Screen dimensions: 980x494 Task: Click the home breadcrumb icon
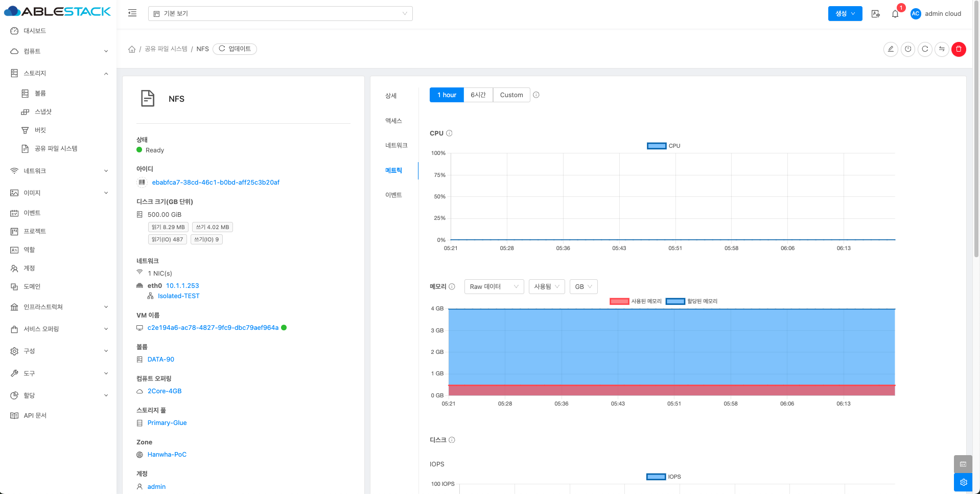click(x=132, y=49)
